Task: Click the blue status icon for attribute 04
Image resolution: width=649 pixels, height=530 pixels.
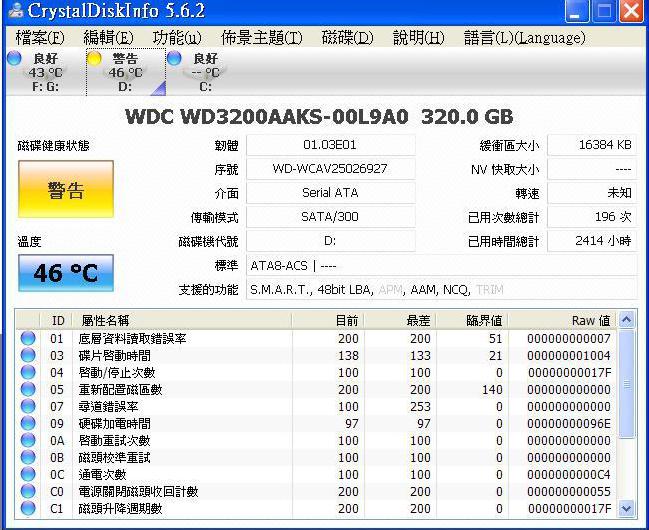Action: (28, 372)
